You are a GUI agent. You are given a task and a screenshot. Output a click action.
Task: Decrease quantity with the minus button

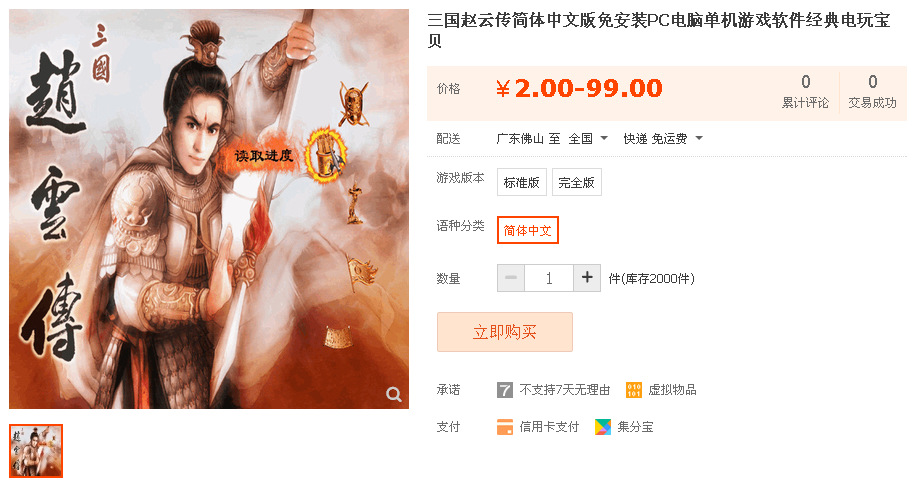pyautogui.click(x=511, y=278)
